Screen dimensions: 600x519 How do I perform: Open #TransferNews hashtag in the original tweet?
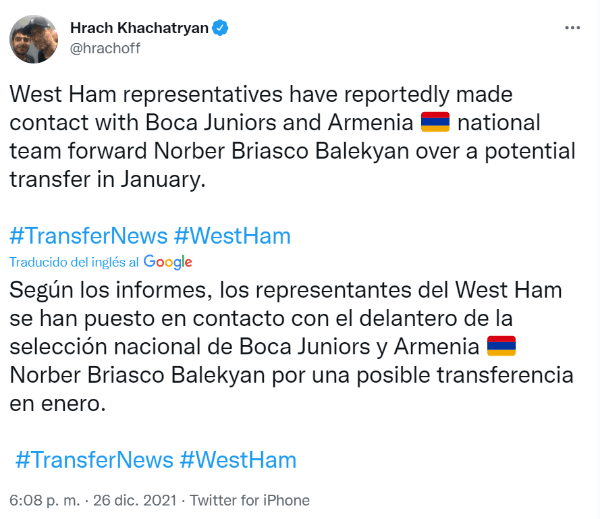click(x=87, y=236)
